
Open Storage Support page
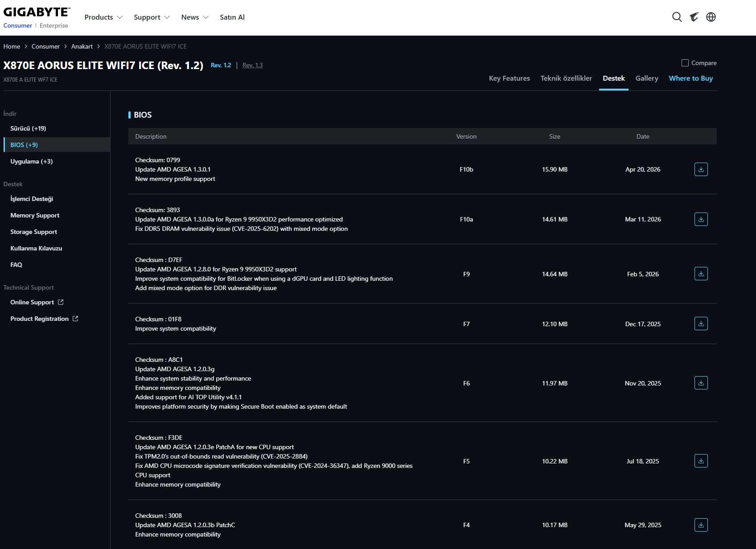(x=34, y=232)
